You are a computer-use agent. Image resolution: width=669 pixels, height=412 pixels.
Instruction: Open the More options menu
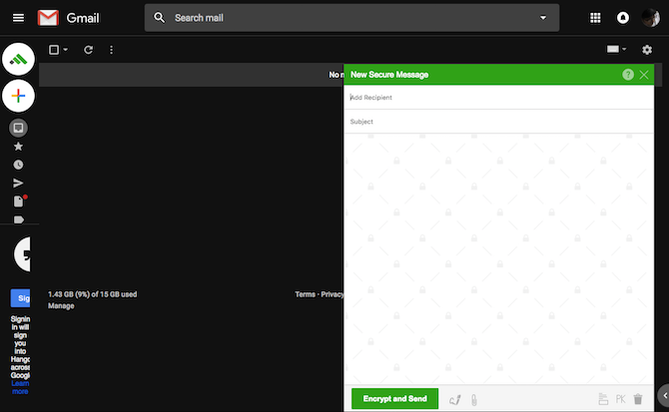point(111,50)
